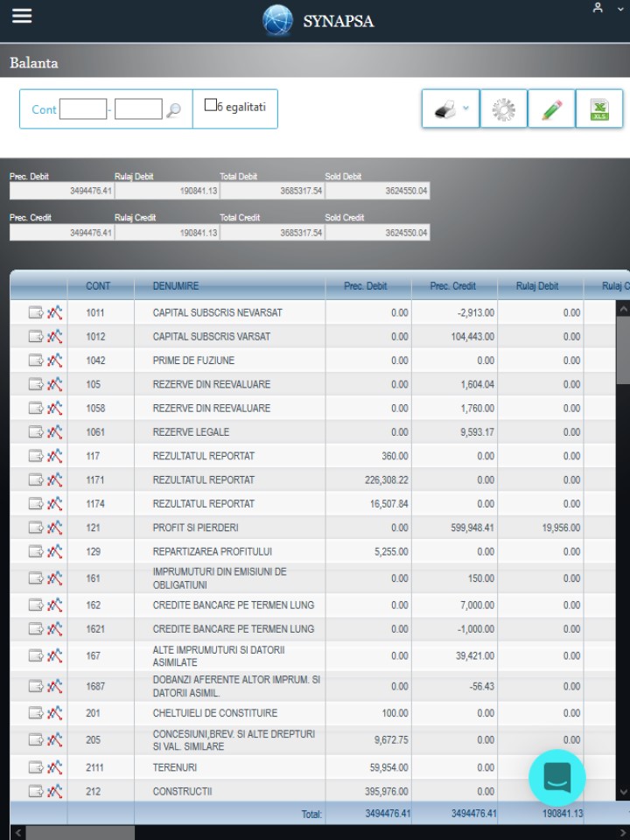Screen dimensions: 630x840
Task: Focus the first Cont range input
Action: 83,109
